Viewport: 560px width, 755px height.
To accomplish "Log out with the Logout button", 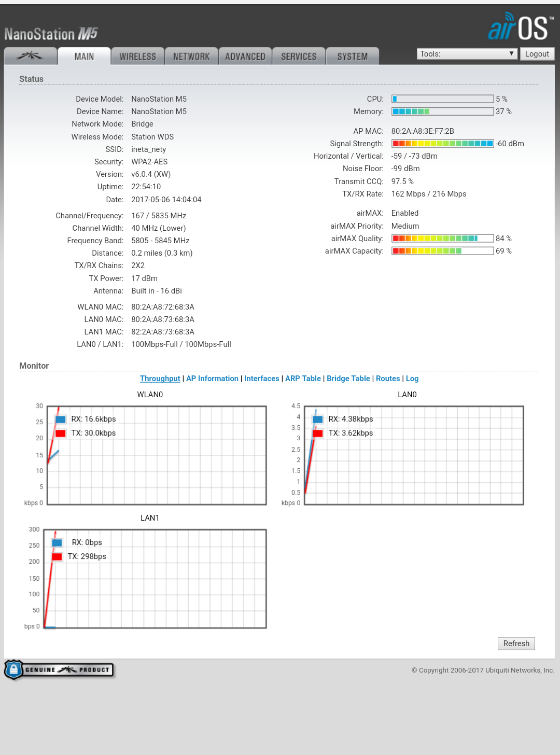I will pos(537,54).
